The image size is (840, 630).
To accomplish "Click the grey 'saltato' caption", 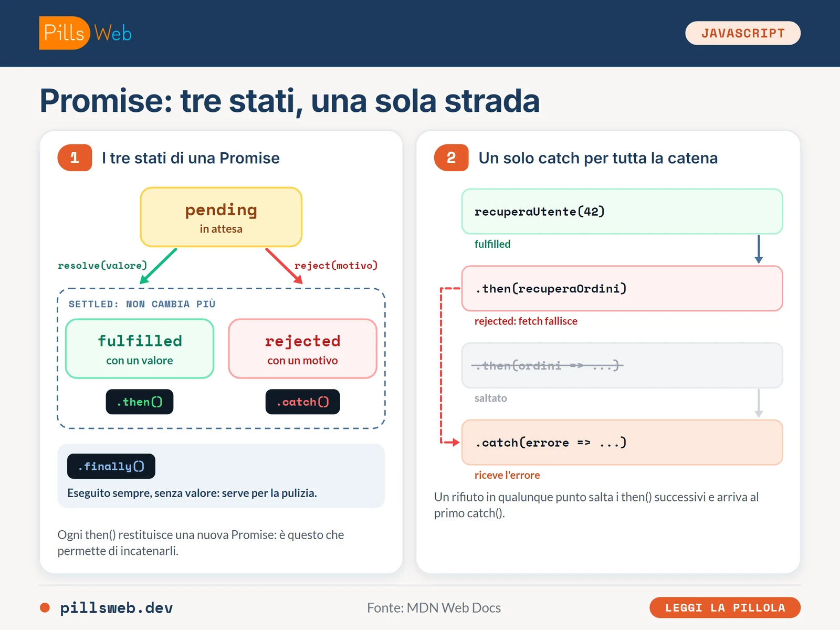I will pyautogui.click(x=491, y=398).
